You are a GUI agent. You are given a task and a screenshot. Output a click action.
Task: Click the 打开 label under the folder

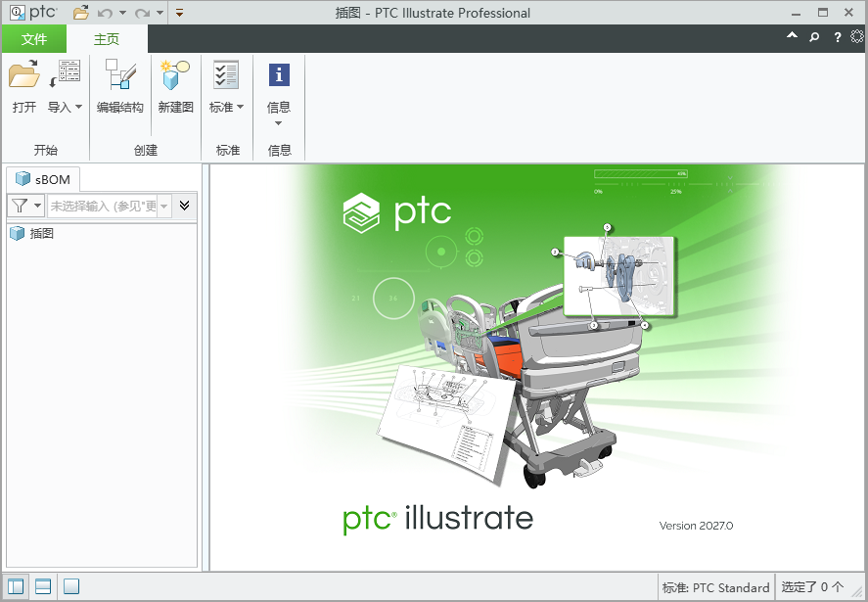(x=24, y=107)
